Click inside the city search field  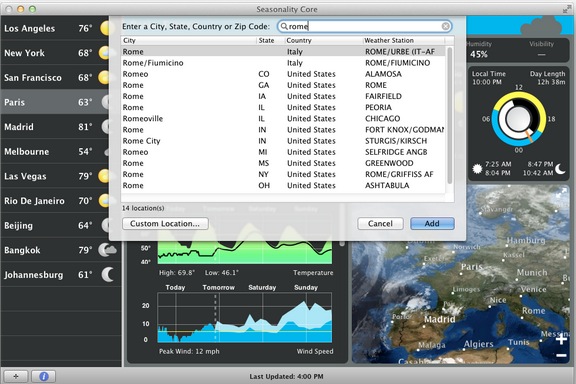pyautogui.click(x=364, y=26)
